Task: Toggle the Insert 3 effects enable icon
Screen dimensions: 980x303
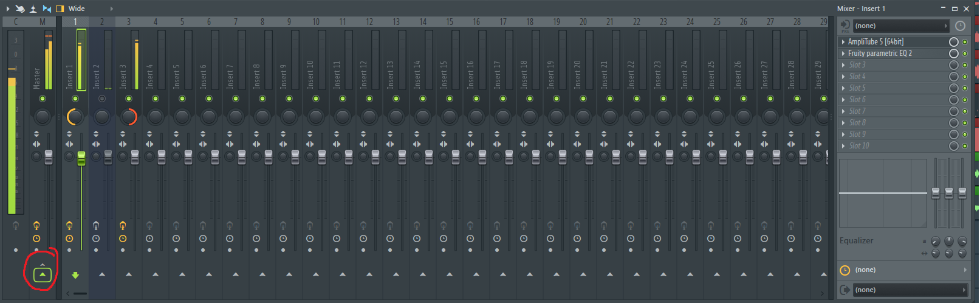Action: (x=123, y=226)
